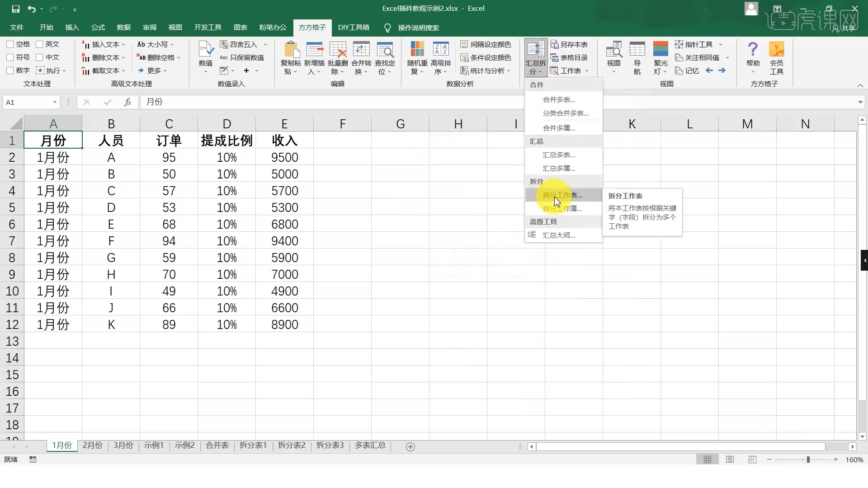The image size is (868, 488).
Task: Click the Undo arrow icon
Action: click(x=31, y=9)
